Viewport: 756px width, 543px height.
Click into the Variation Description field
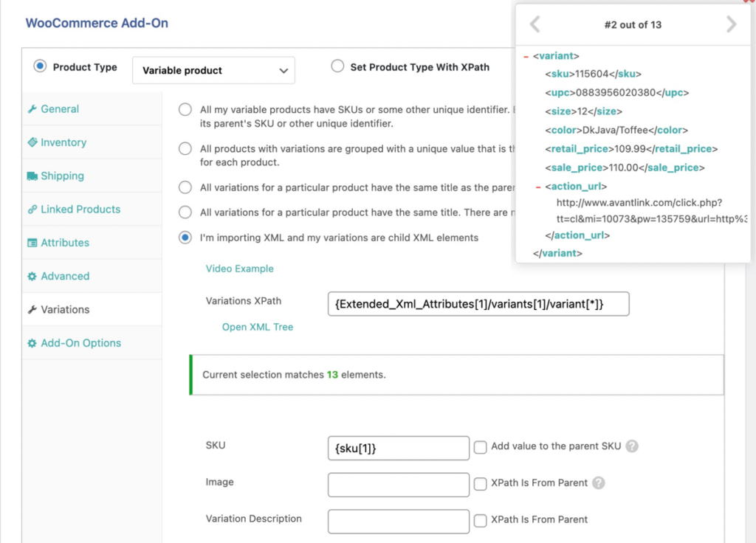(398, 522)
